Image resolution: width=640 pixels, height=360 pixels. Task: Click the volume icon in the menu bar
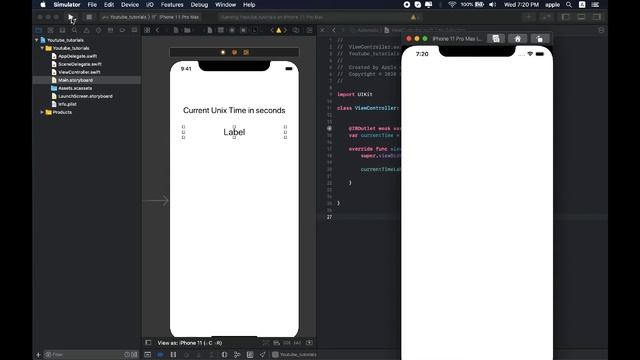tap(493, 5)
